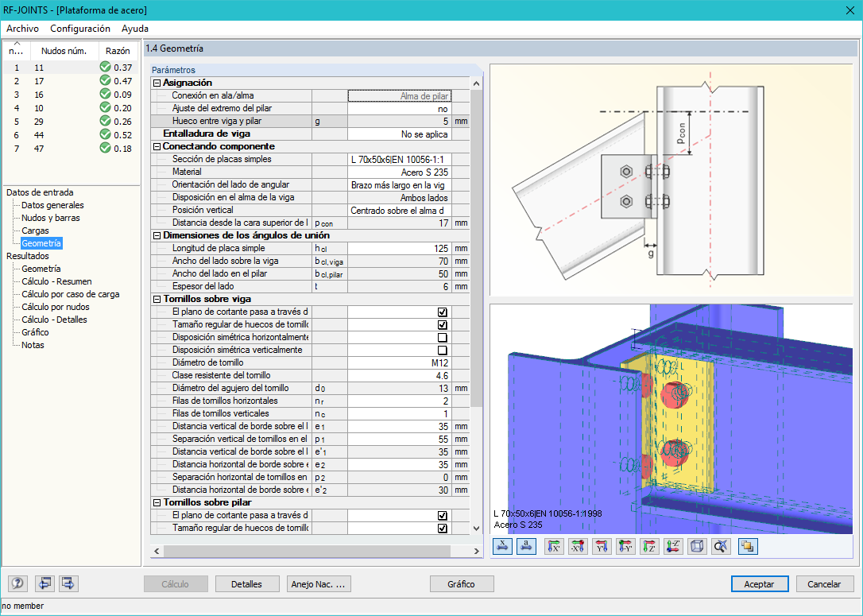863x616 pixels.
Task: Open the Ayuda menu
Action: (135, 29)
